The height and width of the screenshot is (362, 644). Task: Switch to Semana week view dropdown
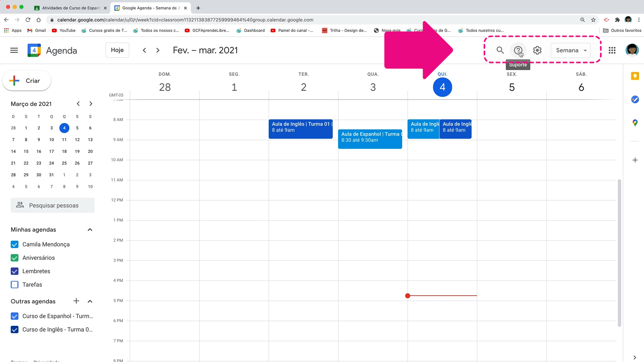[x=571, y=50]
